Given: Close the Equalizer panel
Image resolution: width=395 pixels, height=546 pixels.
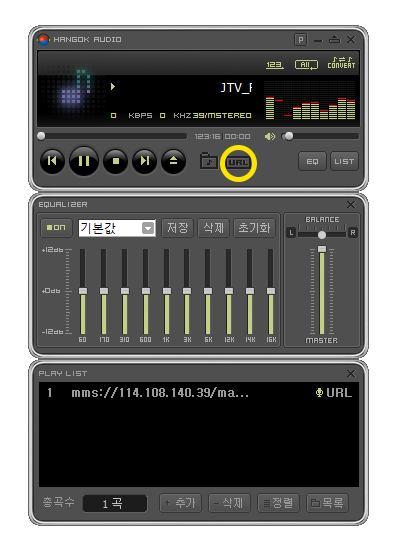Looking at the screenshot, I should (x=351, y=204).
